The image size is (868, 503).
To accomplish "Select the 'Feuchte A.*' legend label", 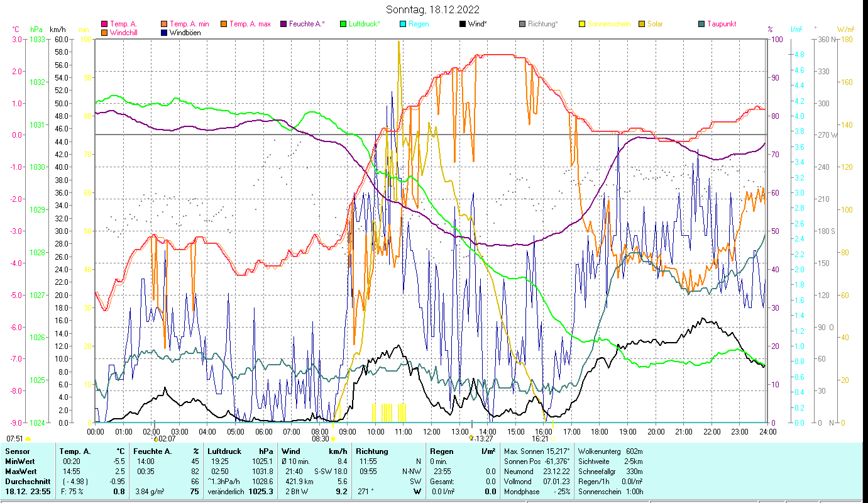I will click(x=307, y=25).
